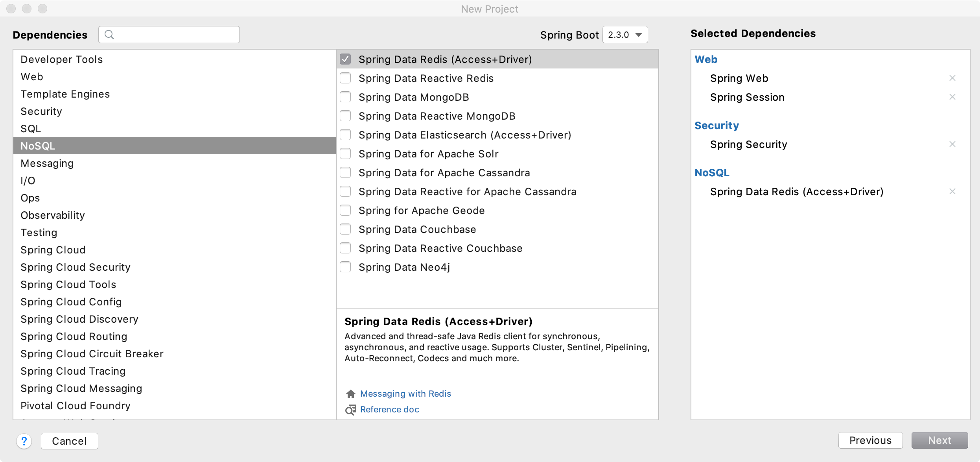Check Spring Data Neo4j
Screen dimensions: 980x462
(345, 267)
